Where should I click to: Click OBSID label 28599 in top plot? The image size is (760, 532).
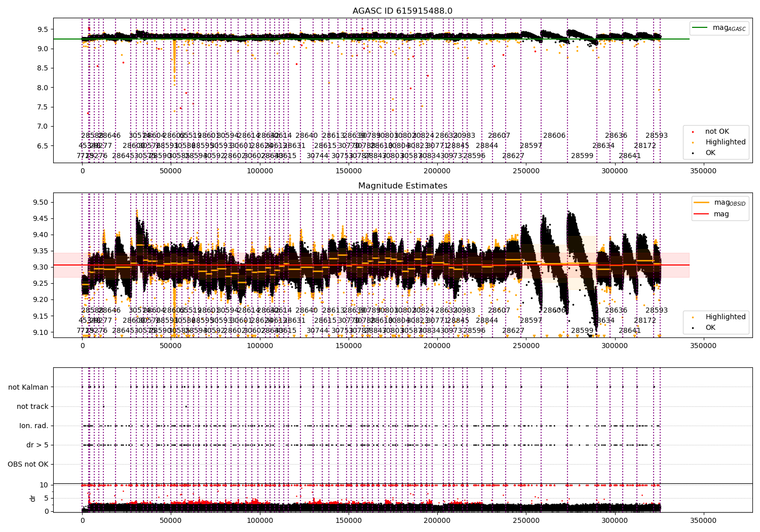tap(582, 156)
